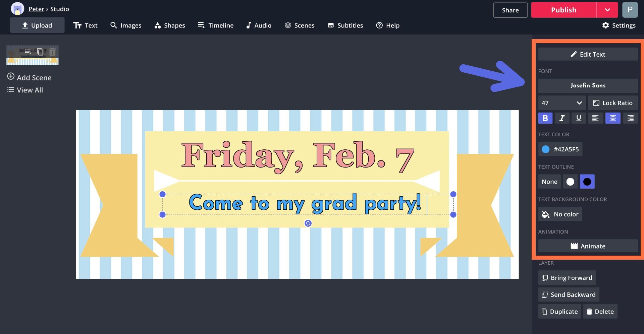Click Add Scene
Image resolution: width=644 pixels, height=334 pixels.
pyautogui.click(x=30, y=77)
